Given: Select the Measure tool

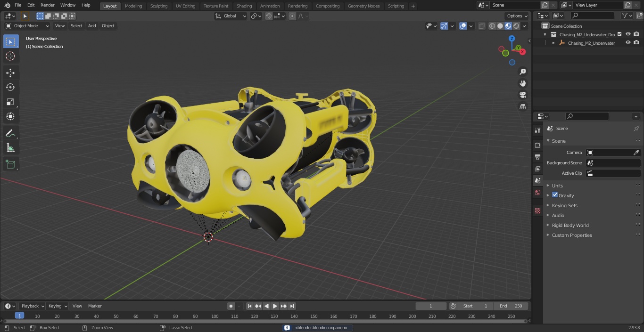Looking at the screenshot, I should pos(10,148).
